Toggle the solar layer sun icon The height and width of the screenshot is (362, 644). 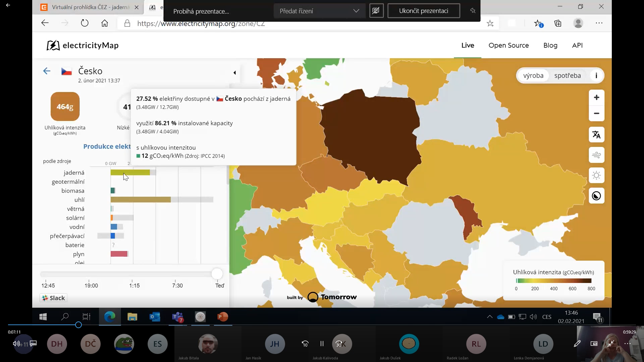(596, 175)
